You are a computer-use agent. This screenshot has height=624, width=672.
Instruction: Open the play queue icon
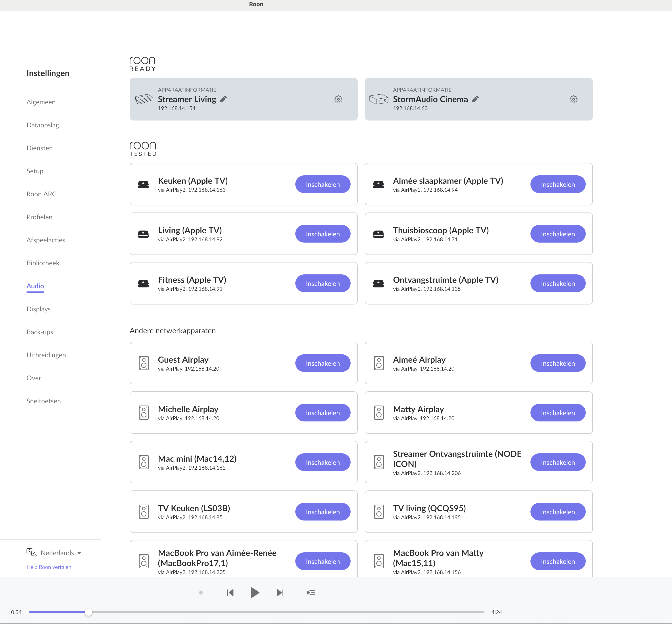(x=311, y=593)
